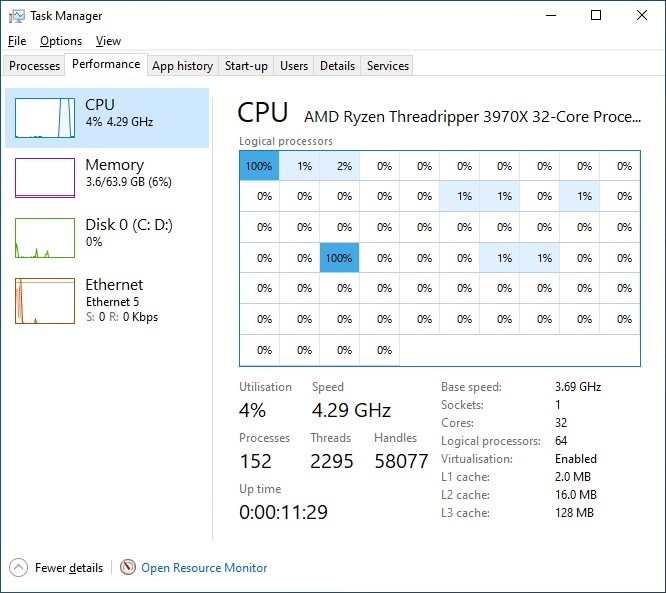This screenshot has height=593, width=666.
Task: Open Resource Monitor link
Action: pyautogui.click(x=204, y=568)
